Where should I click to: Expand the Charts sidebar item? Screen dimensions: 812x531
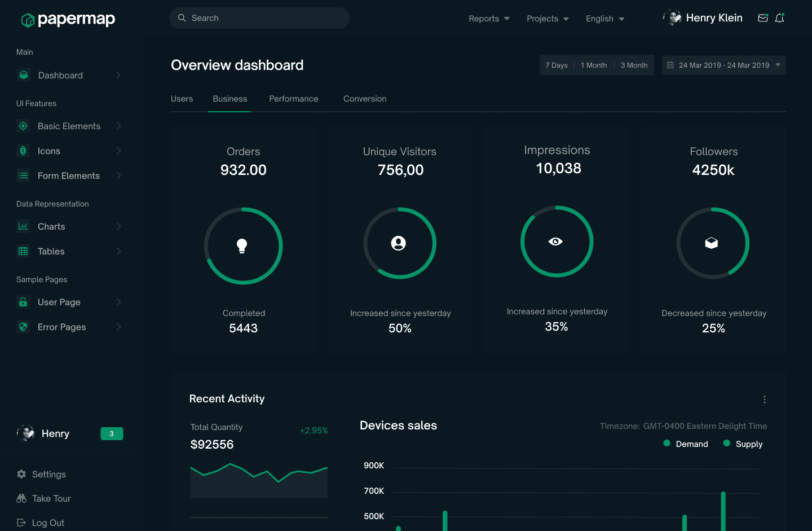(x=69, y=226)
